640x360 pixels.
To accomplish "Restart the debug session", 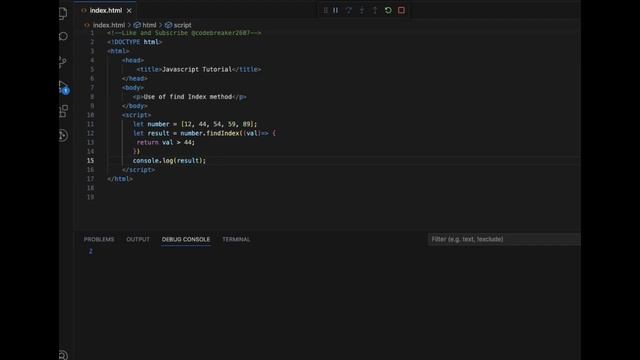I will (388, 10).
